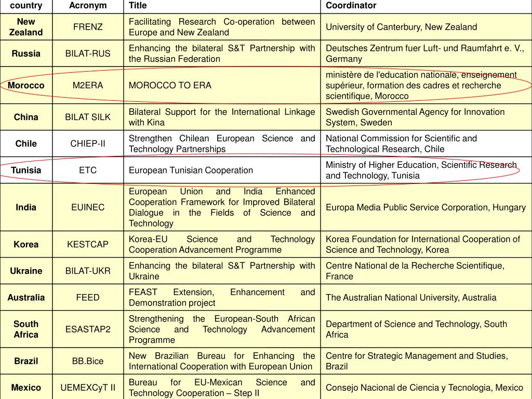Click the Korea-EU Science and Technology title
This screenshot has width=532, height=399.
click(x=222, y=244)
